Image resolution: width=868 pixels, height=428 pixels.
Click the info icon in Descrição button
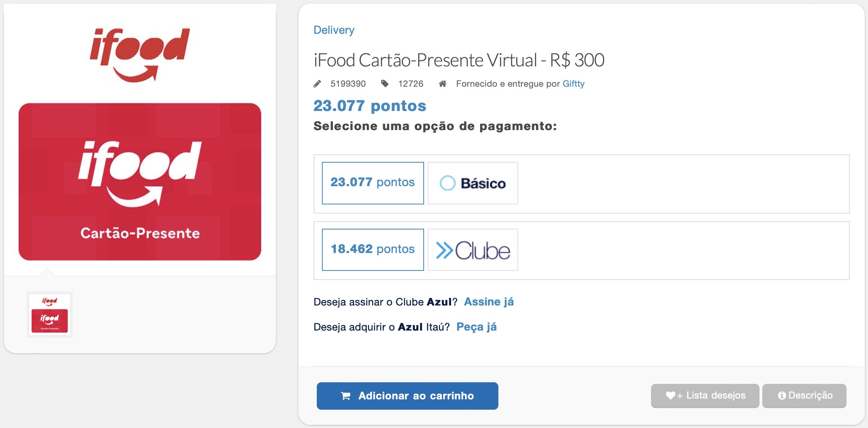pyautogui.click(x=782, y=395)
